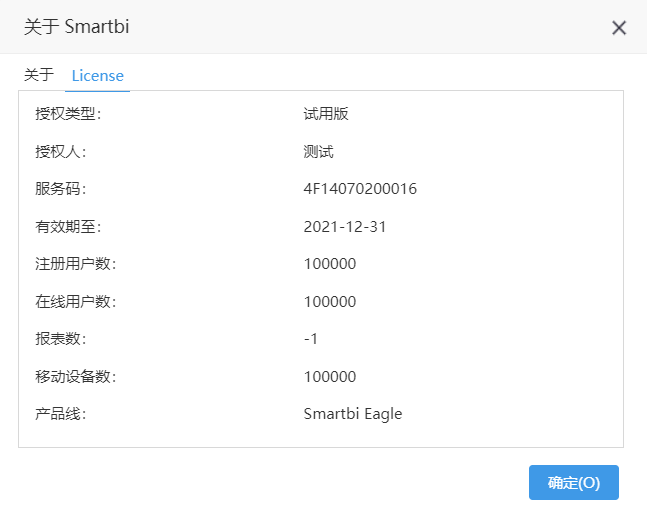Click the 在线用户数 label
The width and height of the screenshot is (647, 515).
point(76,302)
